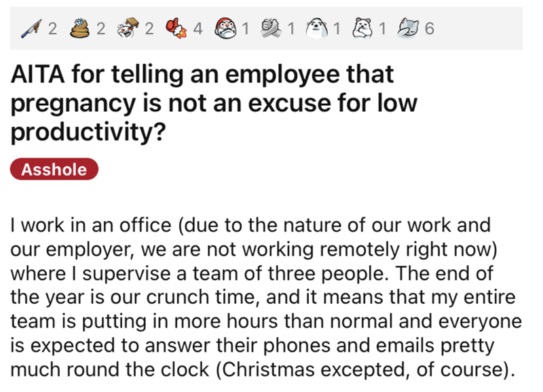Viewport: 543px width, 392px height.
Task: Click the count 1 beside the polar bear award
Action: [x=384, y=29]
